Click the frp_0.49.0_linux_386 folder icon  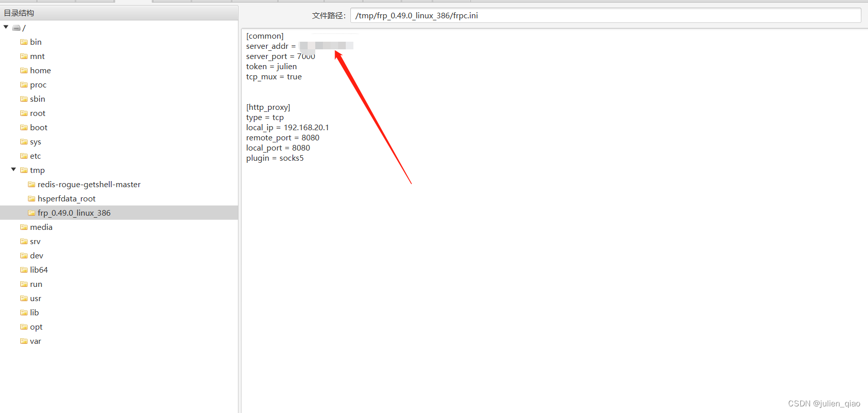tap(32, 213)
